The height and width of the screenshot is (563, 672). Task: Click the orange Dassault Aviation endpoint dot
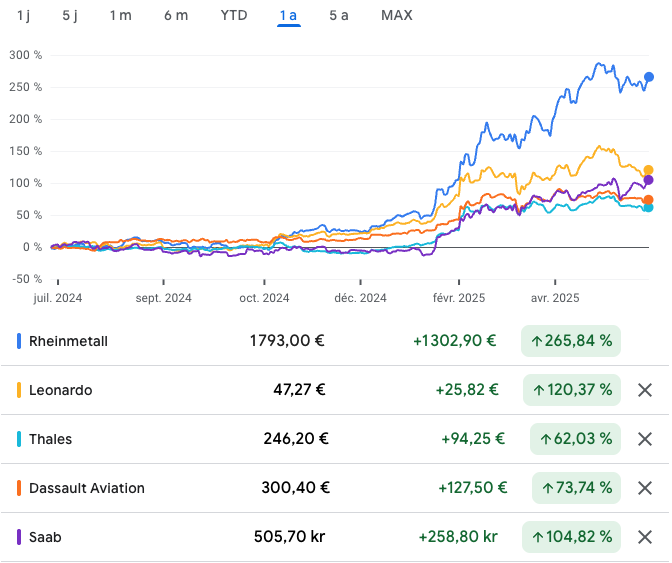648,200
